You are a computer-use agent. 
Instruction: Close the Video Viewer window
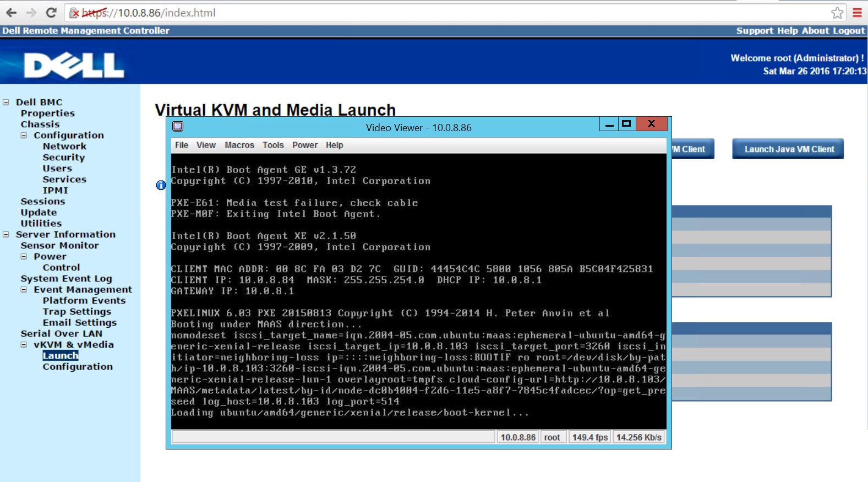pos(651,124)
